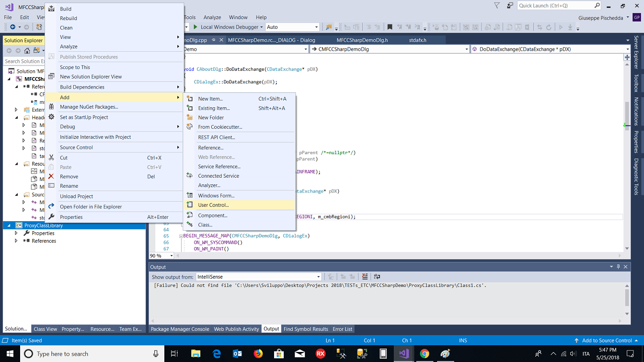Toggle Word Wrap icon in Output toolbar
This screenshot has height=362, width=644.
(x=377, y=277)
